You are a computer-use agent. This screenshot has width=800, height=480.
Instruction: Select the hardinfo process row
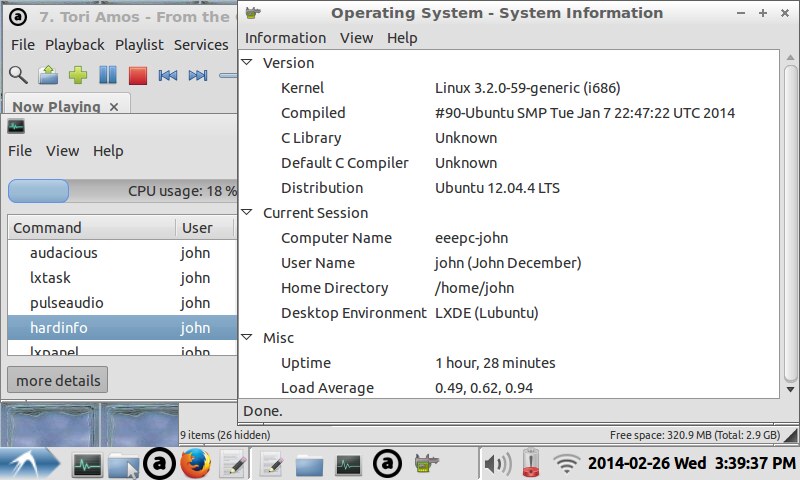(x=122, y=328)
